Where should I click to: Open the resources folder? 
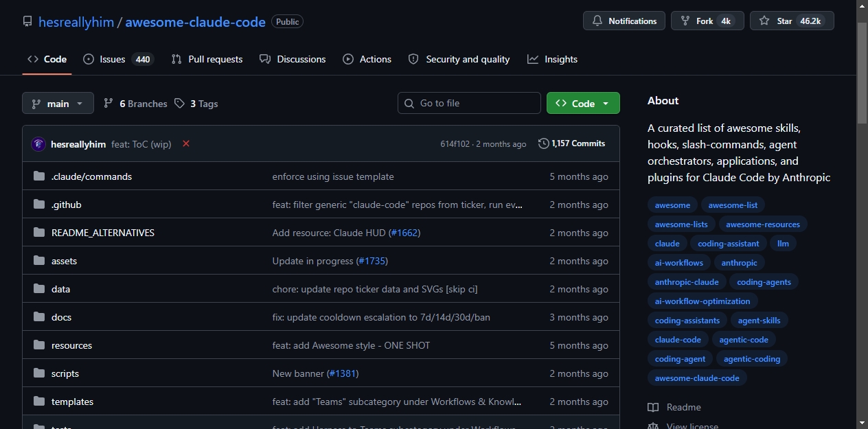pos(71,345)
